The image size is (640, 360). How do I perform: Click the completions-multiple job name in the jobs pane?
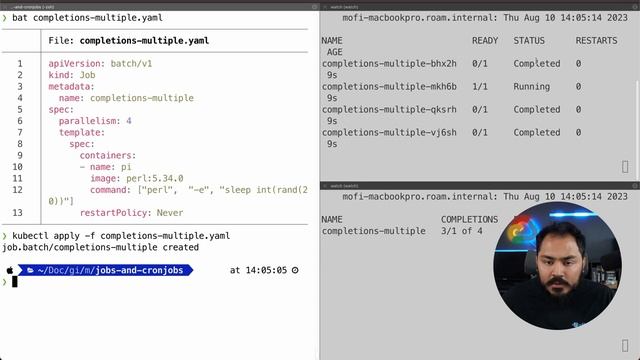click(x=373, y=231)
